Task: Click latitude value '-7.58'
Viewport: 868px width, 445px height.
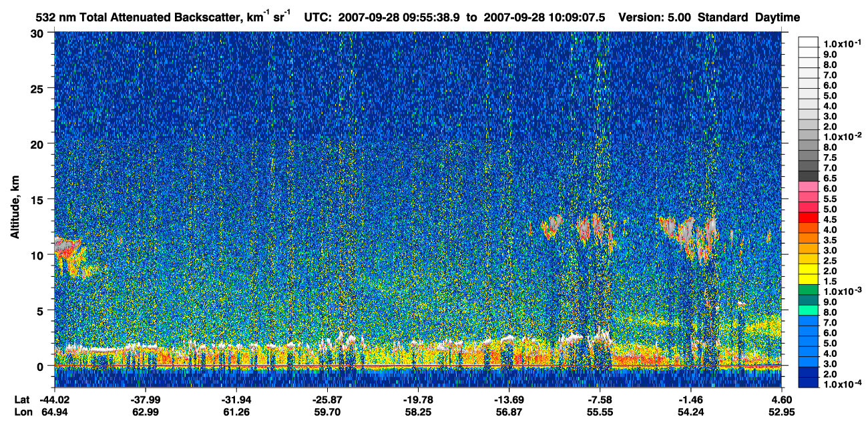Action: click(600, 400)
